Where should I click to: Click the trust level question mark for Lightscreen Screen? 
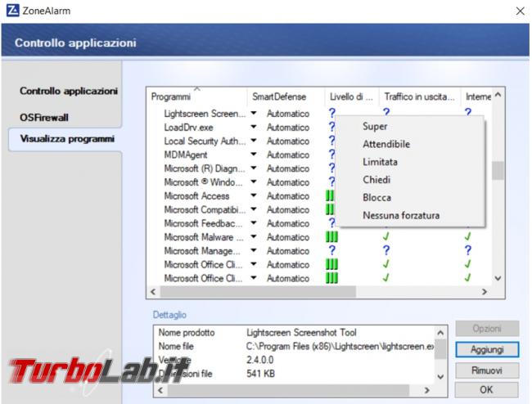(331, 113)
